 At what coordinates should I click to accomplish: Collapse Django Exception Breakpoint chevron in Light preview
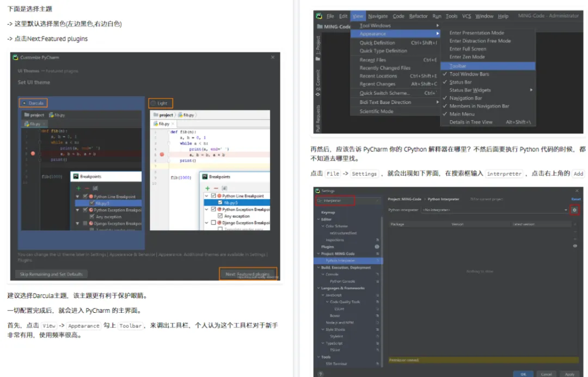[206, 223]
